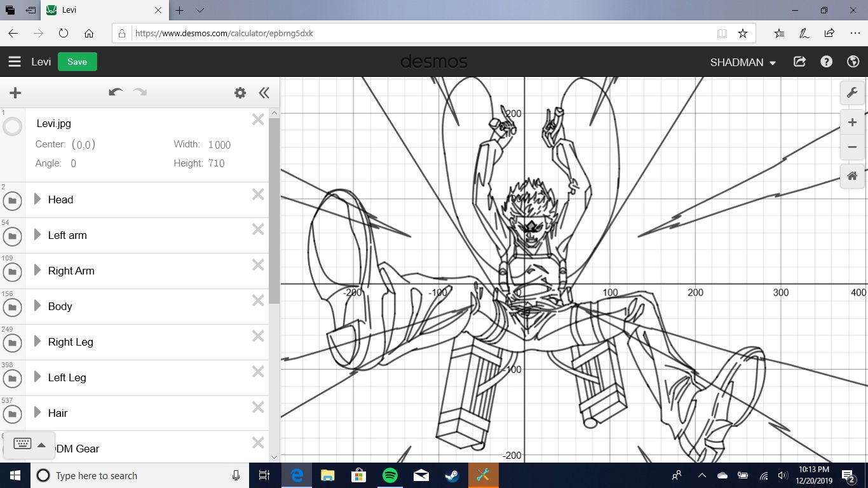Viewport: 868px width, 488px height.
Task: Click the green Save button
Action: (x=77, y=62)
